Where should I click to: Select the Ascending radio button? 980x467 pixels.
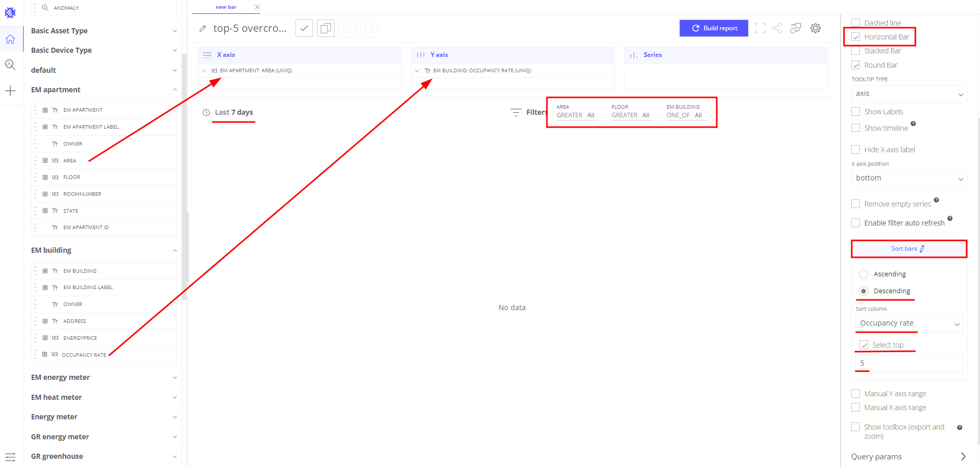pyautogui.click(x=863, y=274)
